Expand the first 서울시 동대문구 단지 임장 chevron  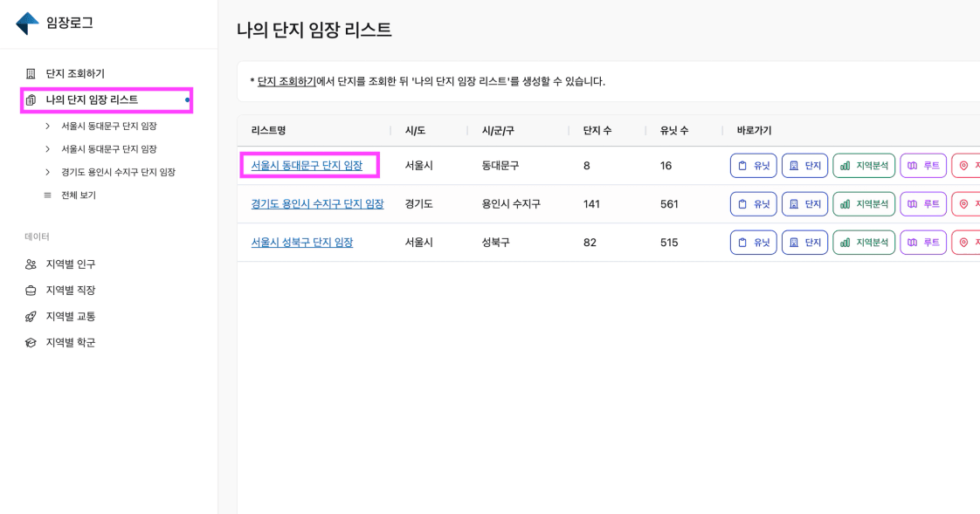pyautogui.click(x=48, y=127)
